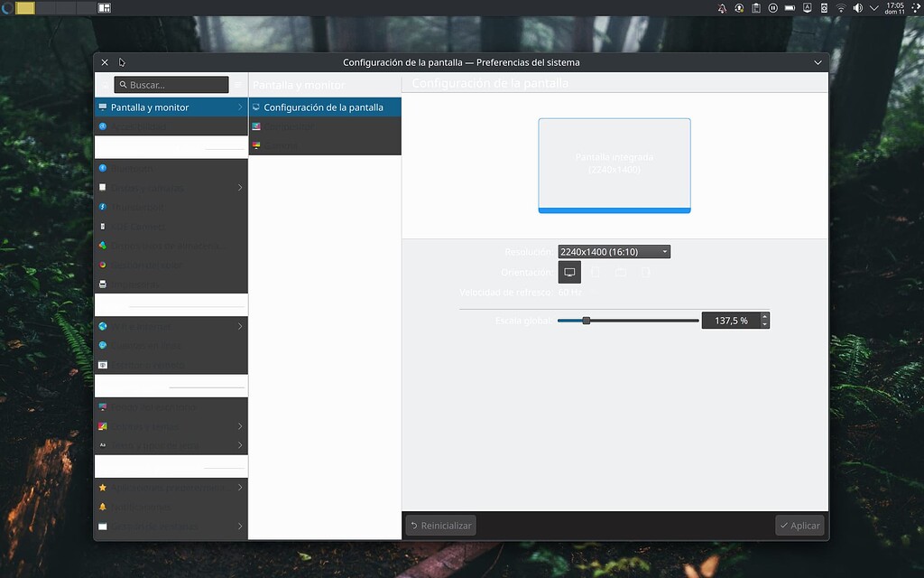Click the Reinicializar button
This screenshot has height=578, width=924.
[440, 525]
